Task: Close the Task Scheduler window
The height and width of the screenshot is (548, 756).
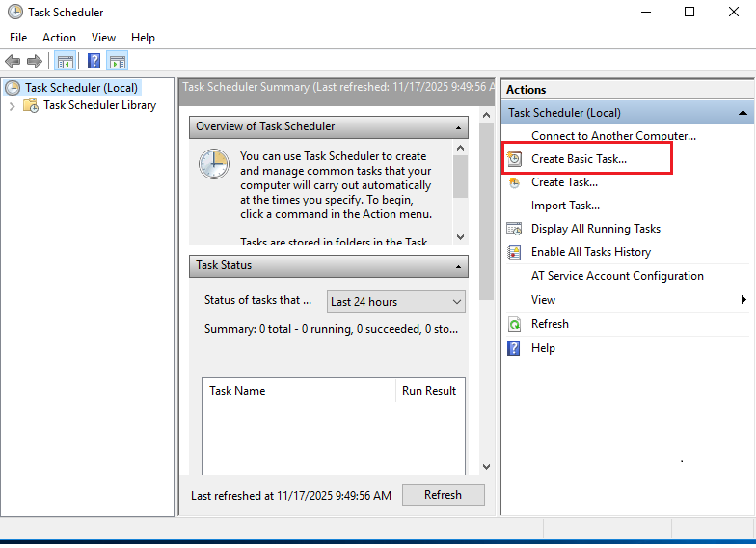Action: (x=733, y=12)
